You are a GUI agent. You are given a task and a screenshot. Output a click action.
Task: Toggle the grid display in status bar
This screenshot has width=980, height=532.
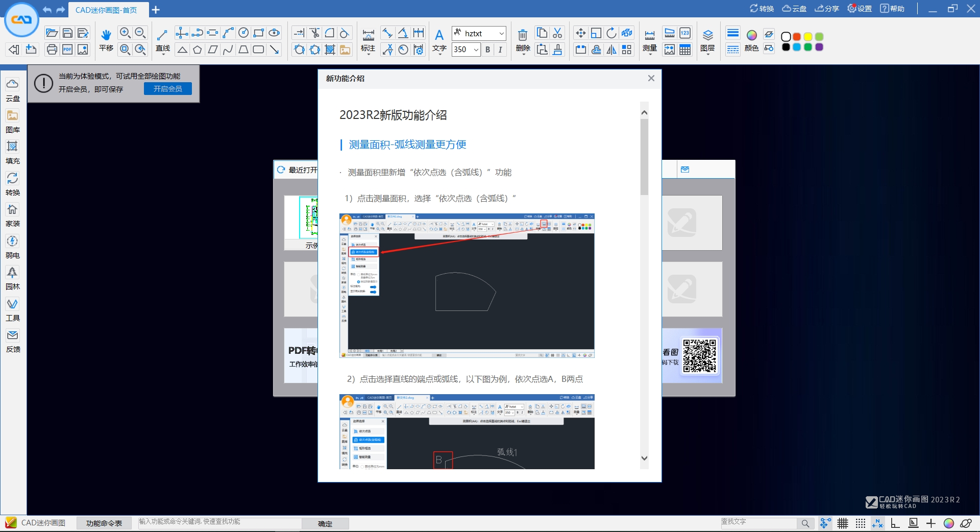coord(843,523)
